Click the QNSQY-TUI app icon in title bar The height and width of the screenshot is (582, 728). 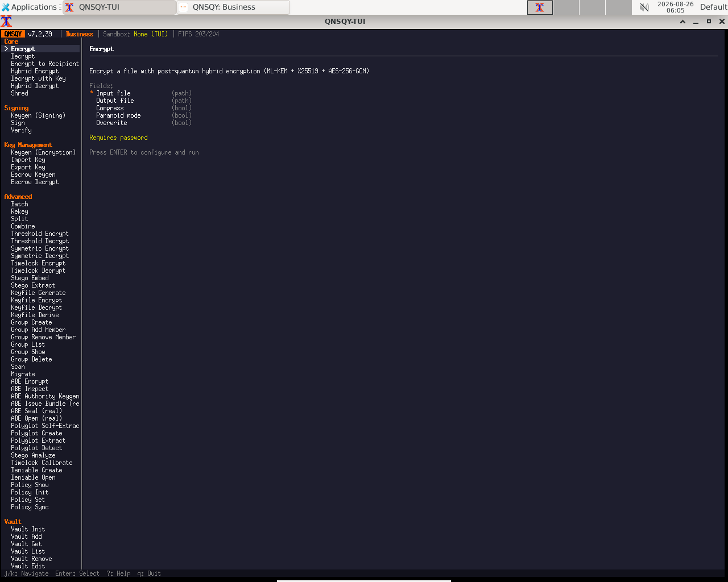[x=6, y=22]
